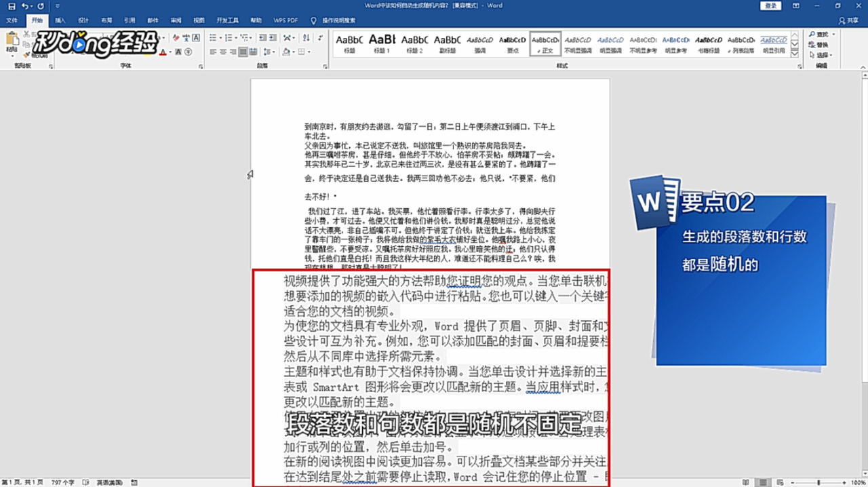Image resolution: width=868 pixels, height=487 pixels.
Task: Apply the 标题 2 style
Action: tap(414, 43)
